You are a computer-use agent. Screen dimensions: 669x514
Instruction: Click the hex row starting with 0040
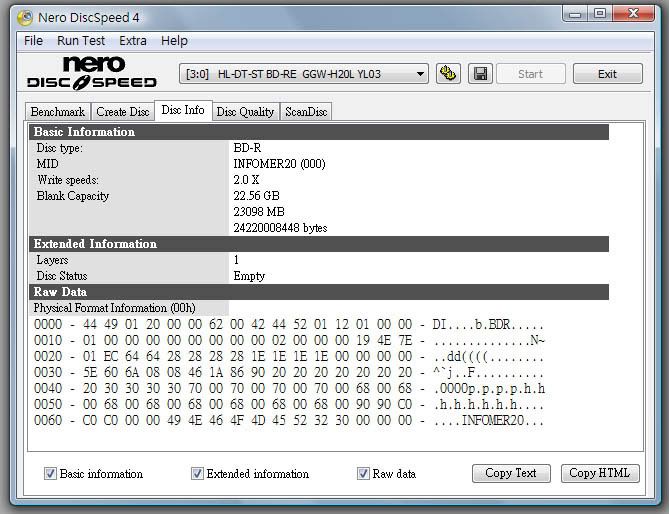[289, 389]
